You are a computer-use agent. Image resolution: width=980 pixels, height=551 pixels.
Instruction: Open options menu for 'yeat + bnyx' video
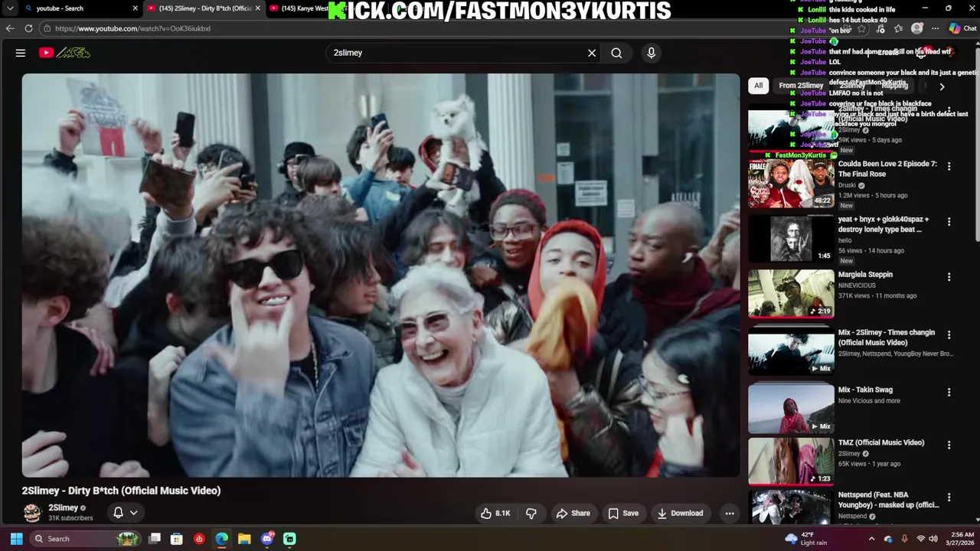click(949, 222)
